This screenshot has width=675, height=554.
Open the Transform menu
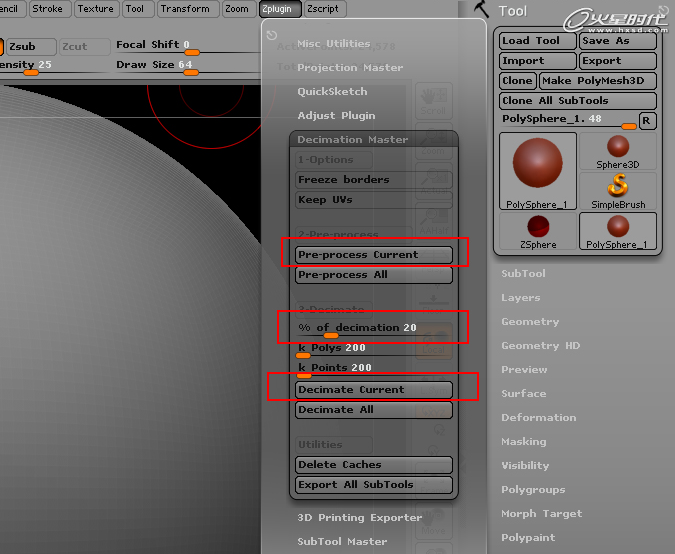[187, 9]
